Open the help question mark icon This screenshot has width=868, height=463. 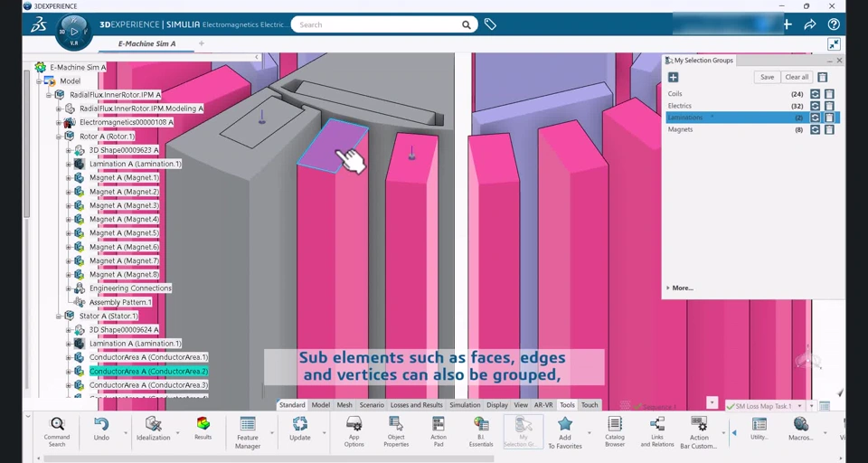(x=834, y=24)
